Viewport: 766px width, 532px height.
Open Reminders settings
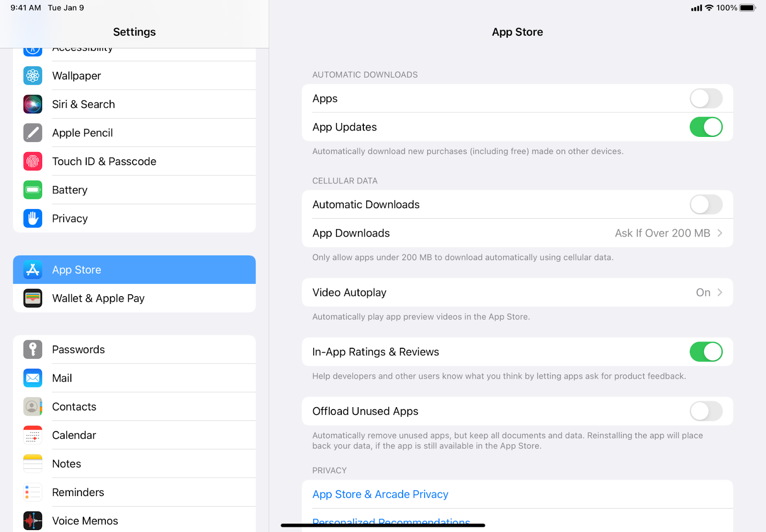tap(135, 492)
